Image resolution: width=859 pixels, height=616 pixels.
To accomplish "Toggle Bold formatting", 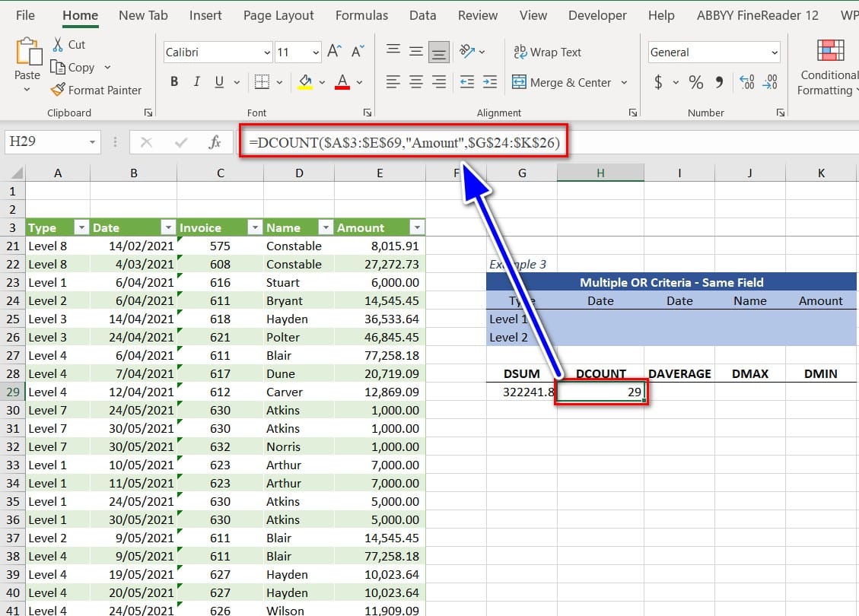I will pos(174,82).
